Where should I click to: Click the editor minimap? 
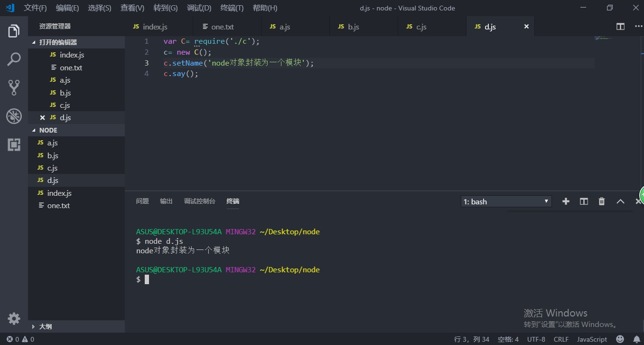click(x=603, y=38)
